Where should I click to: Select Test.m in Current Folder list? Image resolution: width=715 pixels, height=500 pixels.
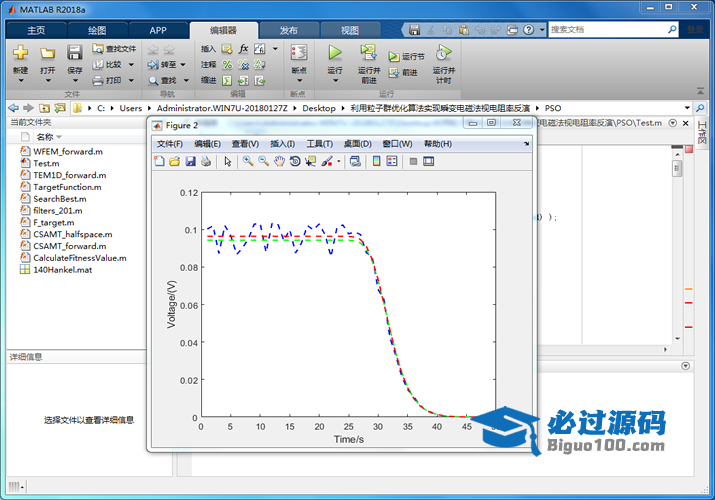coord(46,163)
